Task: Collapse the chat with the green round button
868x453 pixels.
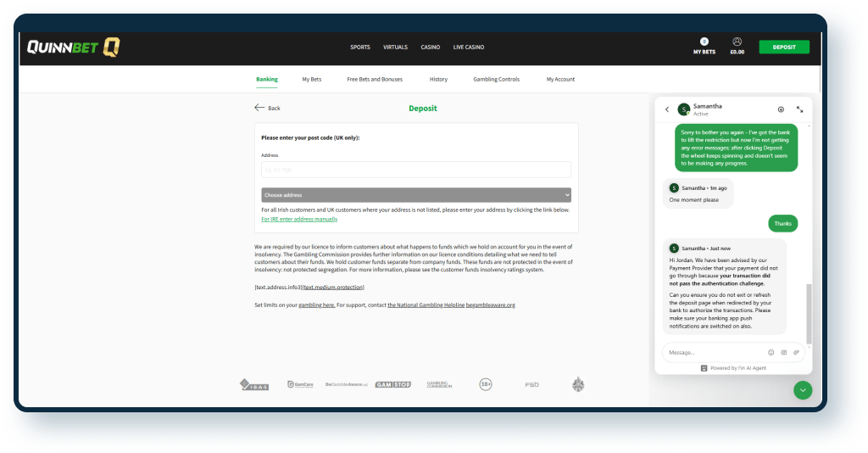Action: click(803, 390)
